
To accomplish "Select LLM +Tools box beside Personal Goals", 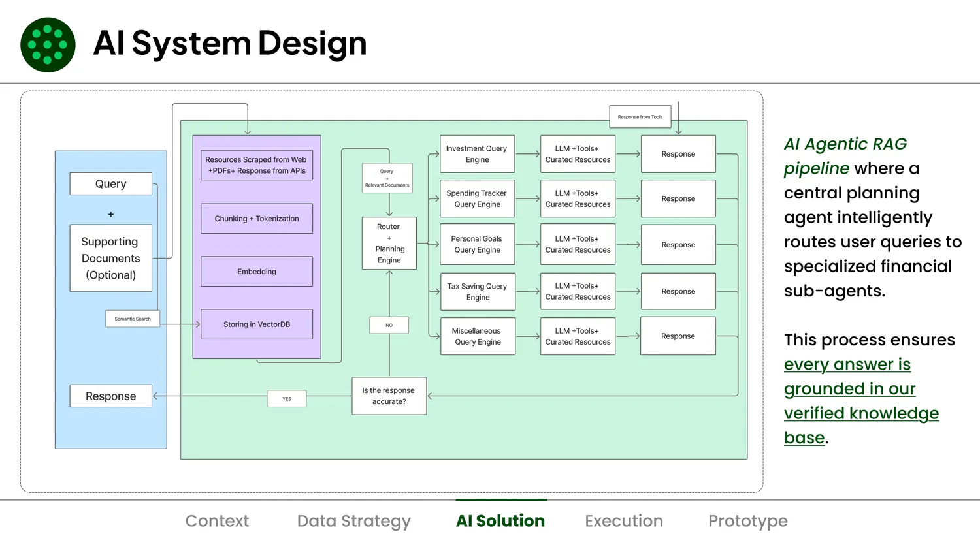I will (578, 244).
